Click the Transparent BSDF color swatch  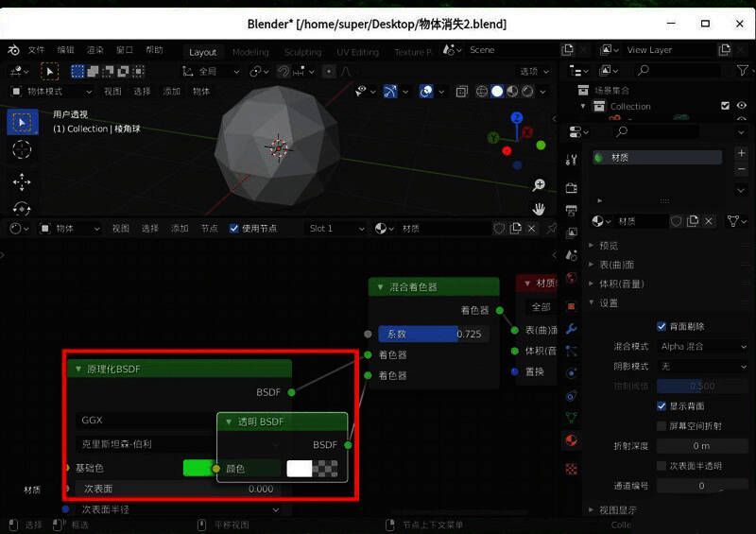(312, 469)
